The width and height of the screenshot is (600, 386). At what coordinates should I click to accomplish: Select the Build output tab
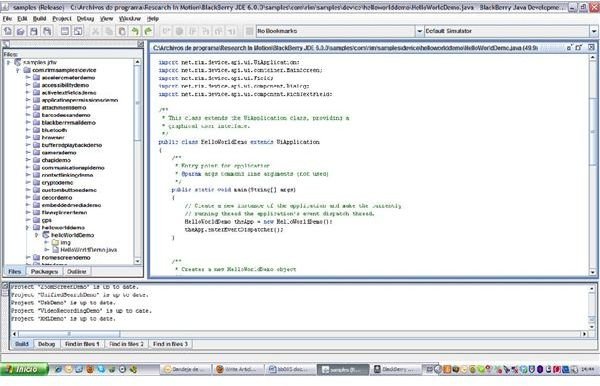coord(22,344)
